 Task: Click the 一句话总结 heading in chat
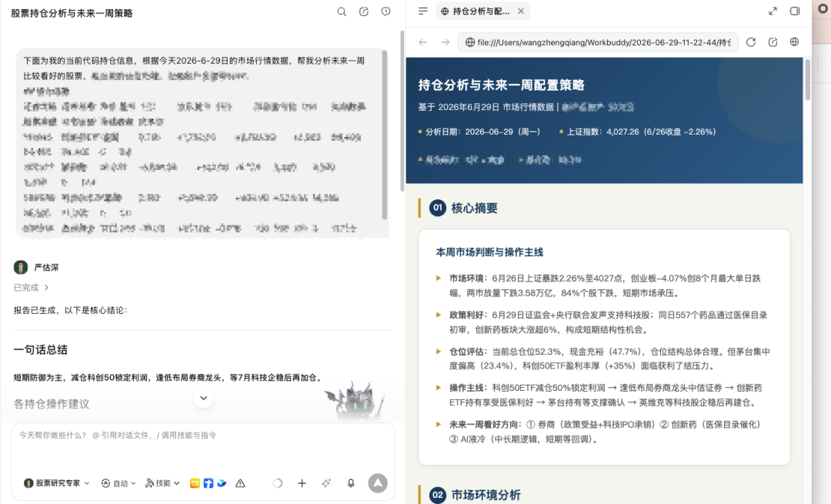(x=40, y=350)
